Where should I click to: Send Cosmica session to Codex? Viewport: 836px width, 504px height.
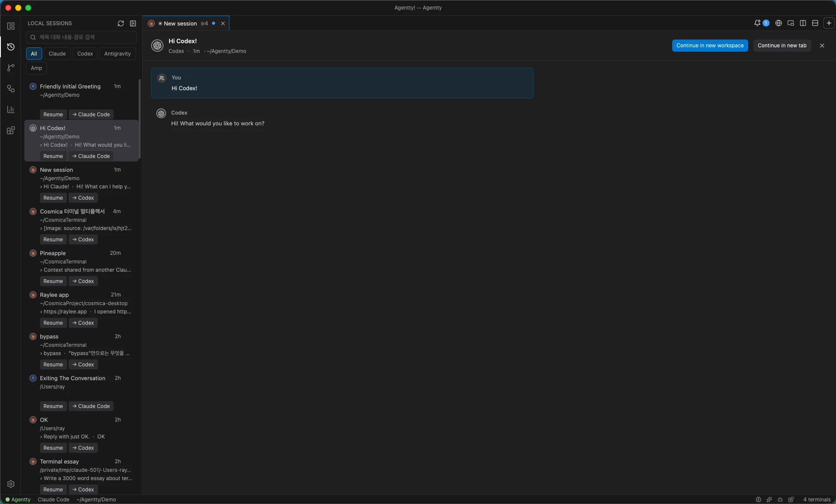83,240
